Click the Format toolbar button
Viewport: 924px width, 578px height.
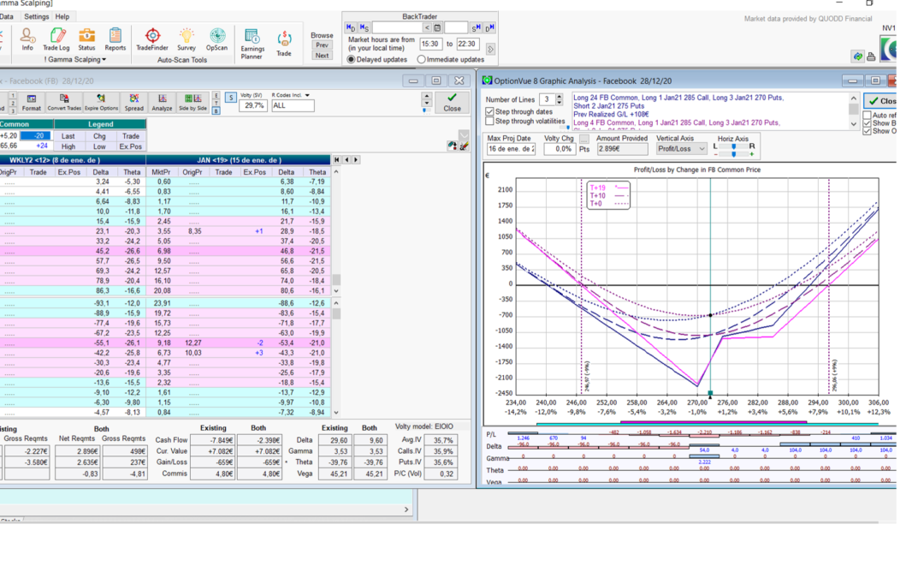[x=32, y=103]
